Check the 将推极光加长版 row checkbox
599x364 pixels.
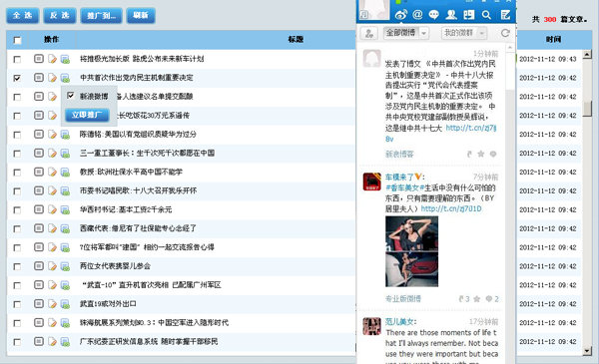click(17, 59)
